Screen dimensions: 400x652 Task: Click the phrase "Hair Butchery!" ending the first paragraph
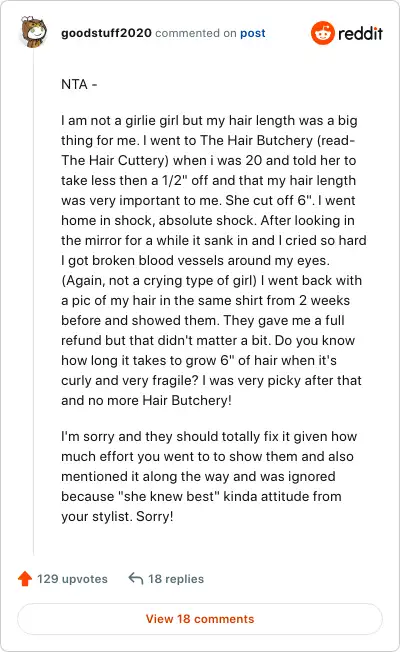tap(187, 400)
